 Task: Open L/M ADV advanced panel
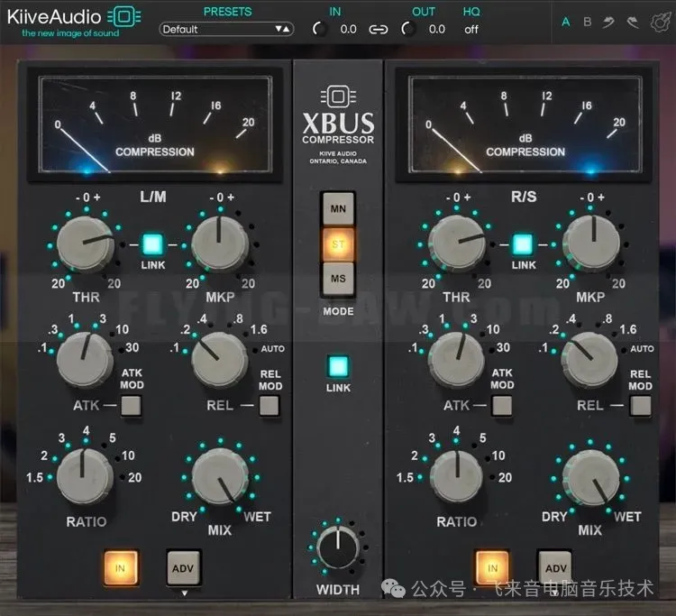click(x=183, y=568)
